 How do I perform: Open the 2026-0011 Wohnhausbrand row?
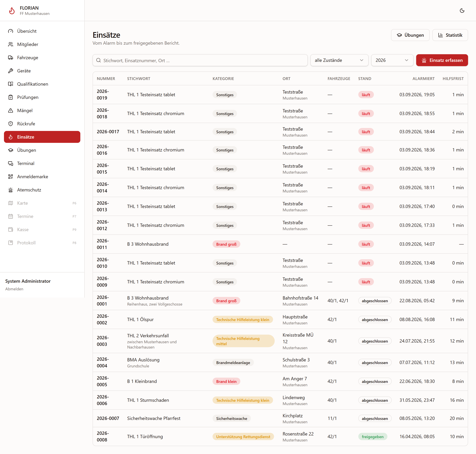click(x=280, y=244)
